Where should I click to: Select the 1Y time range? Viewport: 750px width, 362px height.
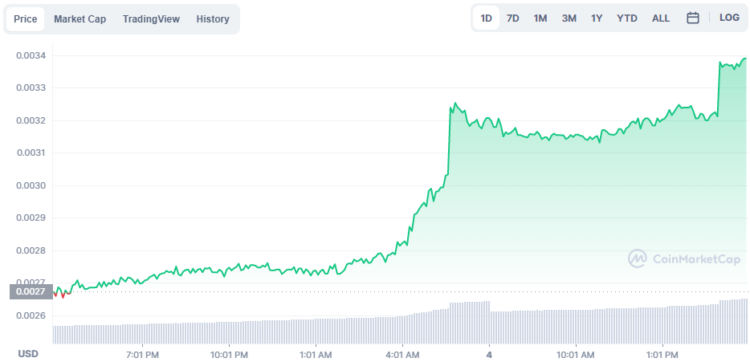tap(596, 19)
